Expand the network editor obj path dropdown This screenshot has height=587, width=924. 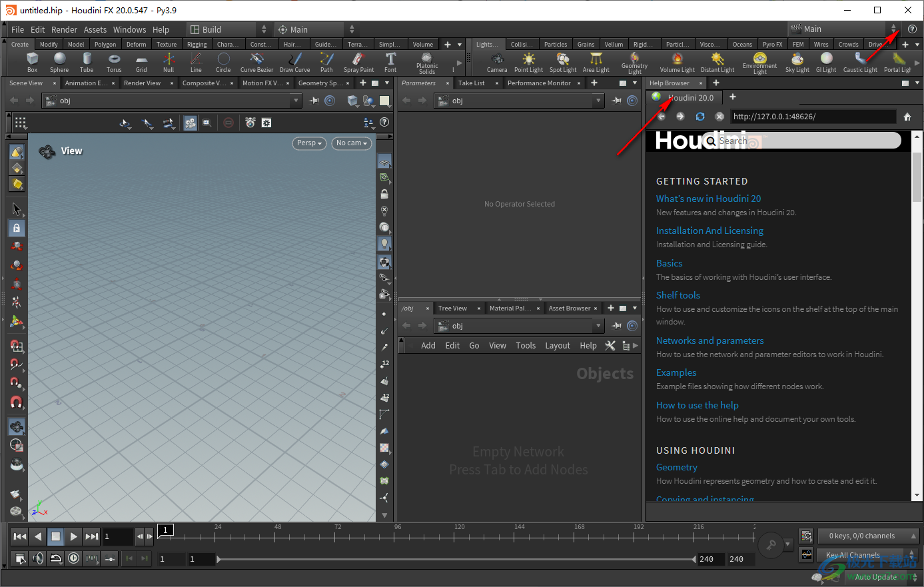tap(598, 326)
